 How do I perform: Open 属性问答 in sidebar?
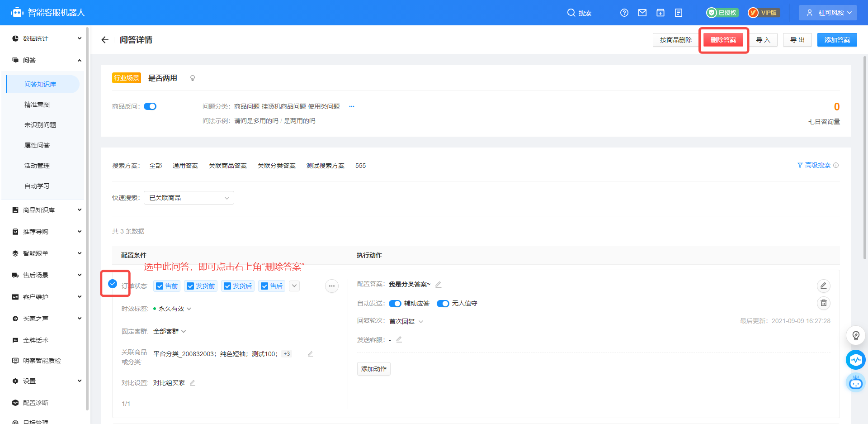pos(37,145)
